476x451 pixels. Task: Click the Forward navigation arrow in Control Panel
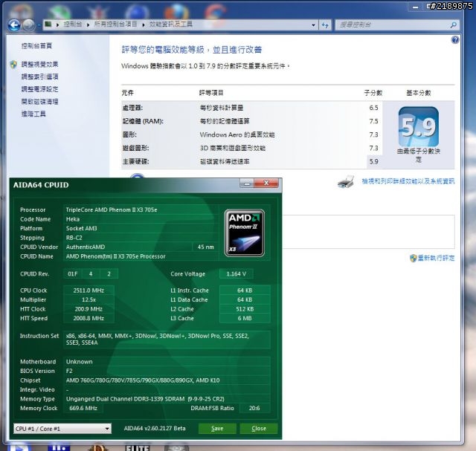coord(28,25)
